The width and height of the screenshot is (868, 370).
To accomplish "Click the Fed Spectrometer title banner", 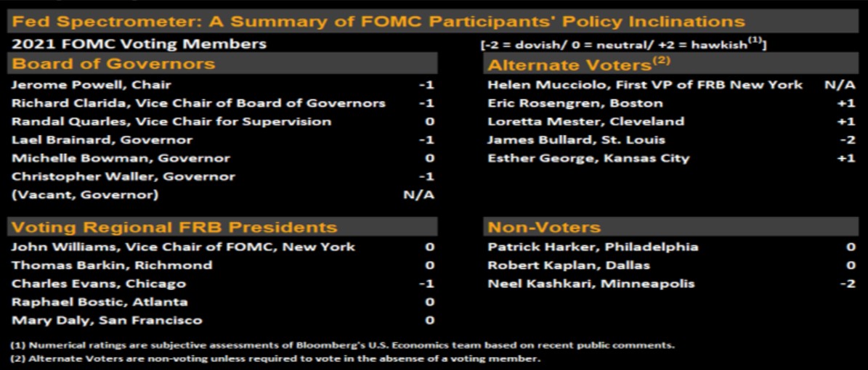I will tap(378, 22).
